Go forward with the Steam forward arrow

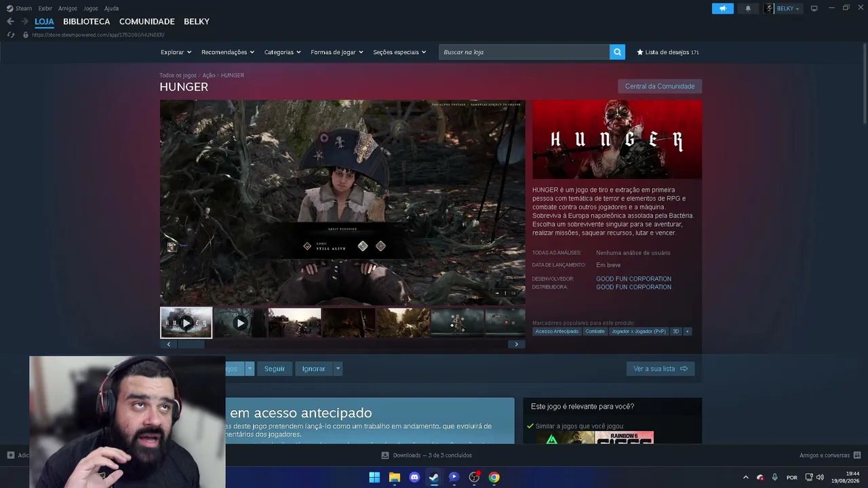pyautogui.click(x=24, y=22)
